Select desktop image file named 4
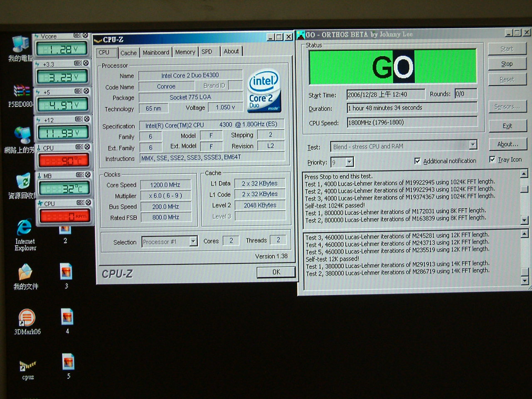The width and height of the screenshot is (532, 399). click(x=67, y=321)
